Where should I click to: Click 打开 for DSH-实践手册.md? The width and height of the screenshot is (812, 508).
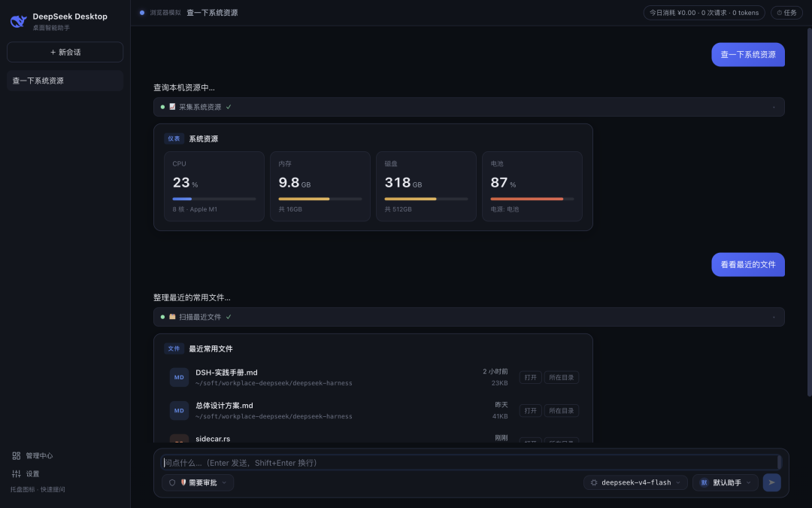[530, 377]
